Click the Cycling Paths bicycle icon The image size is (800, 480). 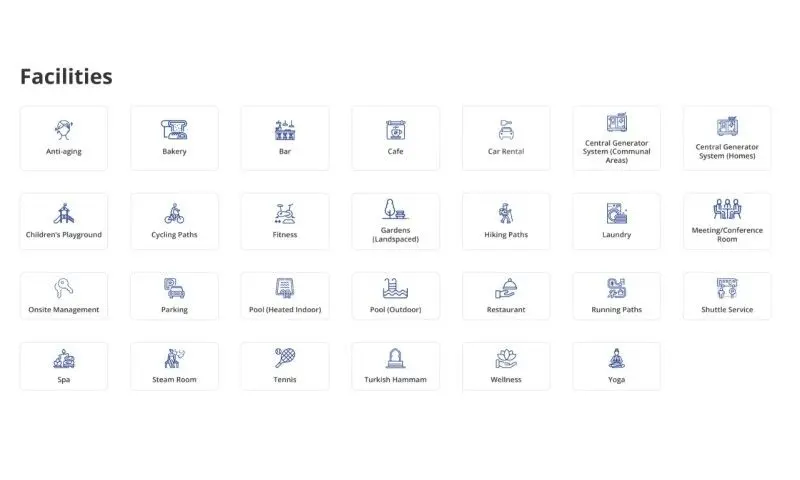(174, 213)
